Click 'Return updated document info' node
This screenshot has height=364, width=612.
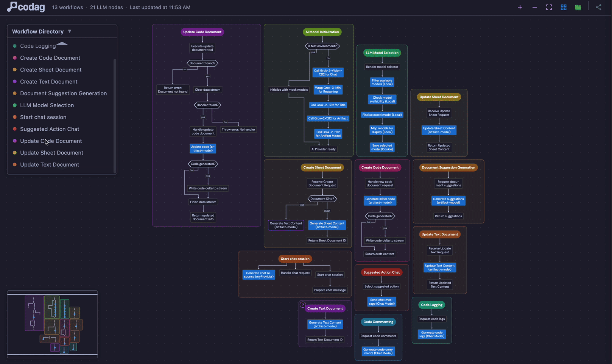click(203, 217)
